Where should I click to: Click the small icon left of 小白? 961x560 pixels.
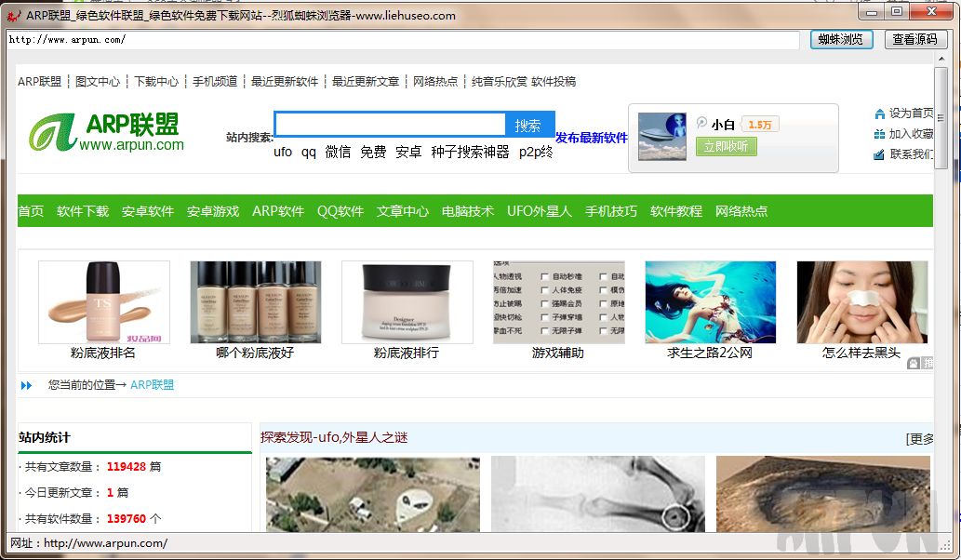click(701, 123)
